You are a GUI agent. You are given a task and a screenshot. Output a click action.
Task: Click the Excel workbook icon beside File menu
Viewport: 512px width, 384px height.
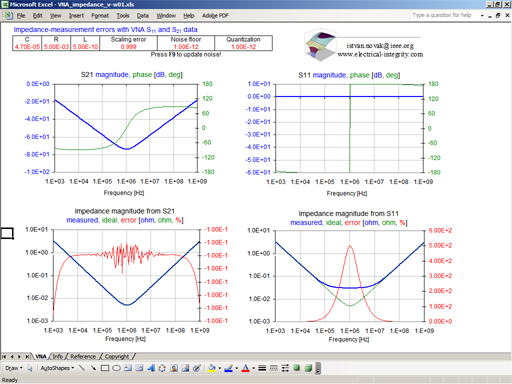pos(8,15)
